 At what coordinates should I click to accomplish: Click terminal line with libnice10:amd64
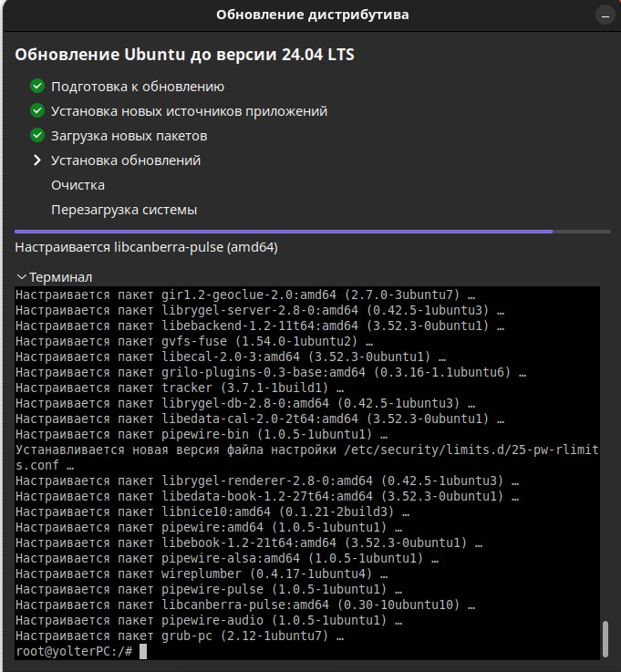point(212,512)
